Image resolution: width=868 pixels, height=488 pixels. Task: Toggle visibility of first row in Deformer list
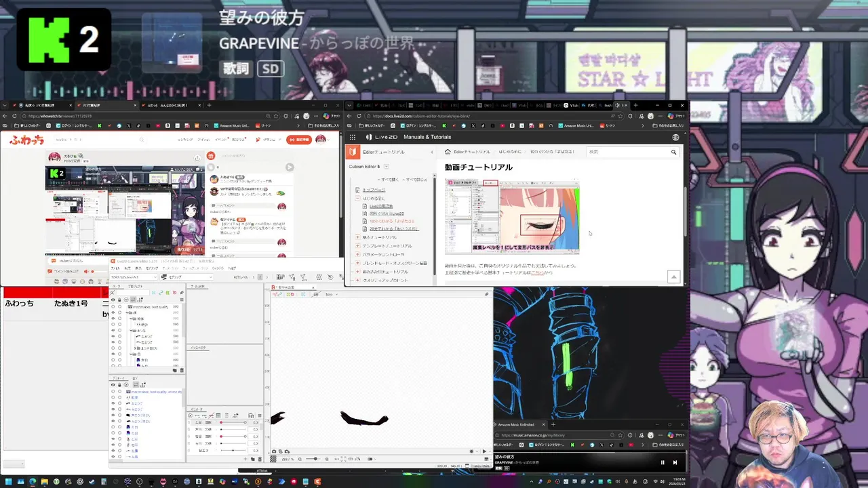point(113,392)
